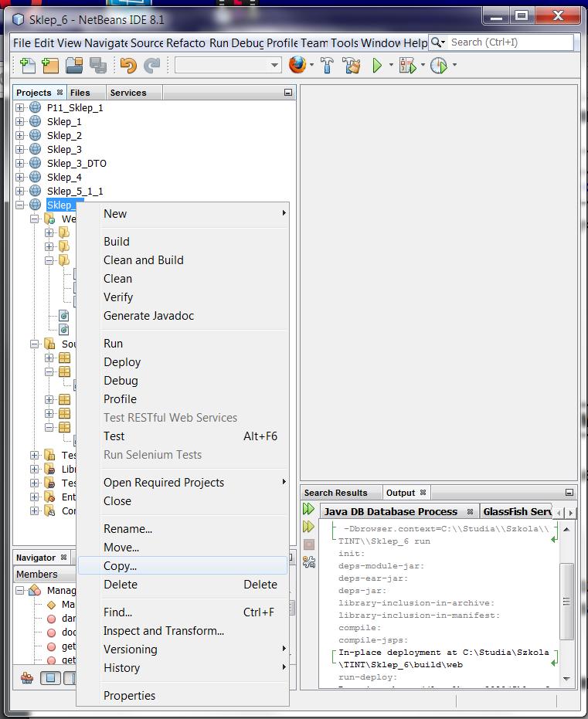This screenshot has height=719, width=588.
Task: Click the green Run Project arrow
Action: 377,65
